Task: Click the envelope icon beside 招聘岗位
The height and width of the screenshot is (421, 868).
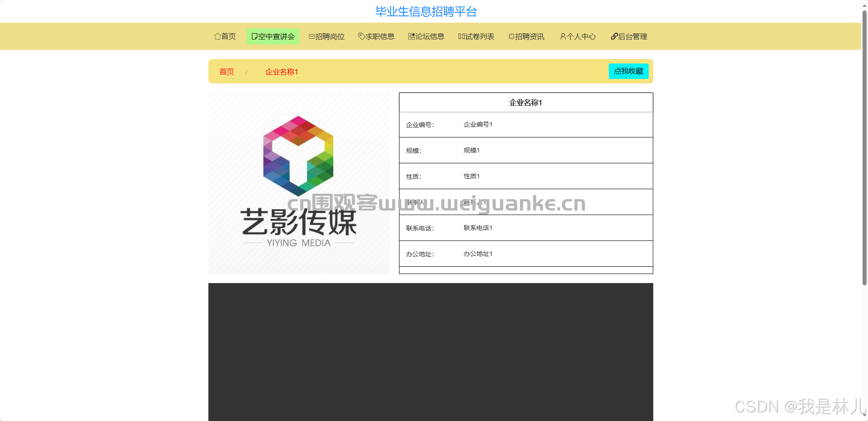Action: tap(312, 36)
